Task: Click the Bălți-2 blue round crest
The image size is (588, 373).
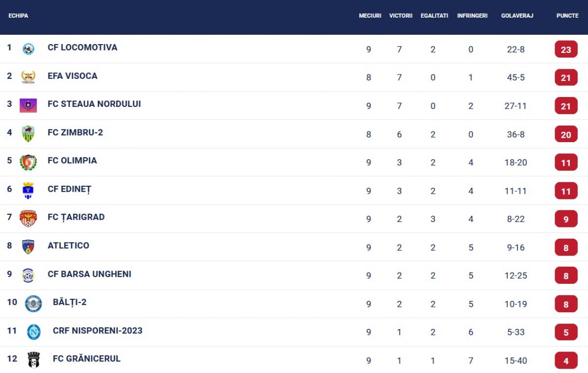Action: 34,303
